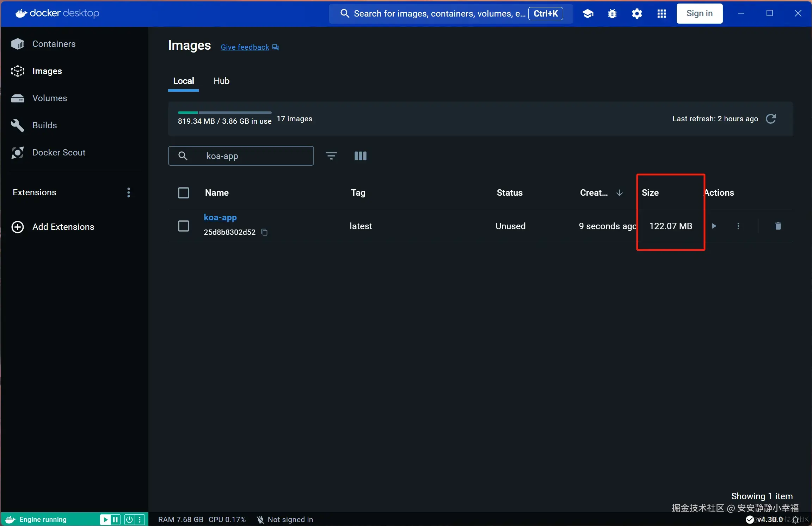Screen dimensions: 812x526
Task: Focus the global search bar
Action: coord(451,14)
